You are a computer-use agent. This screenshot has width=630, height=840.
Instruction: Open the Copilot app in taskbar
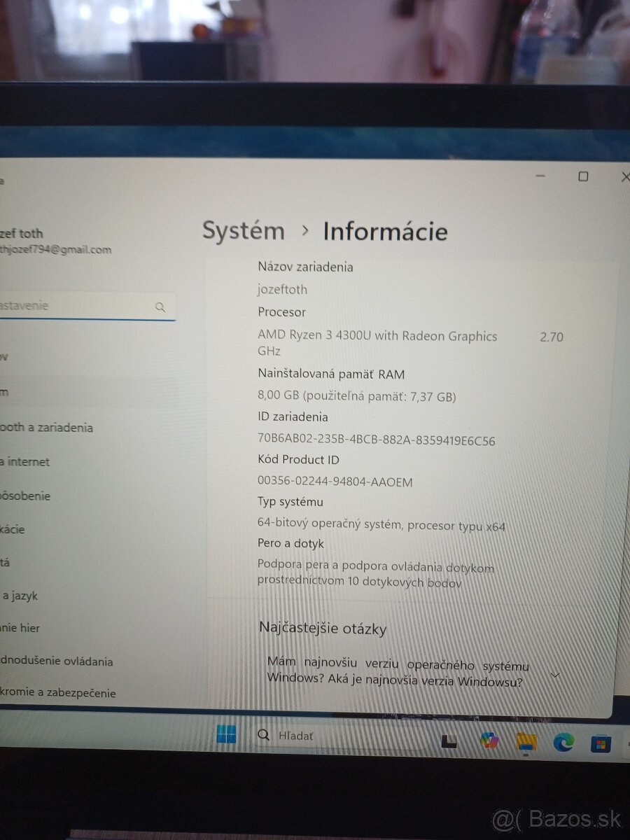[489, 740]
